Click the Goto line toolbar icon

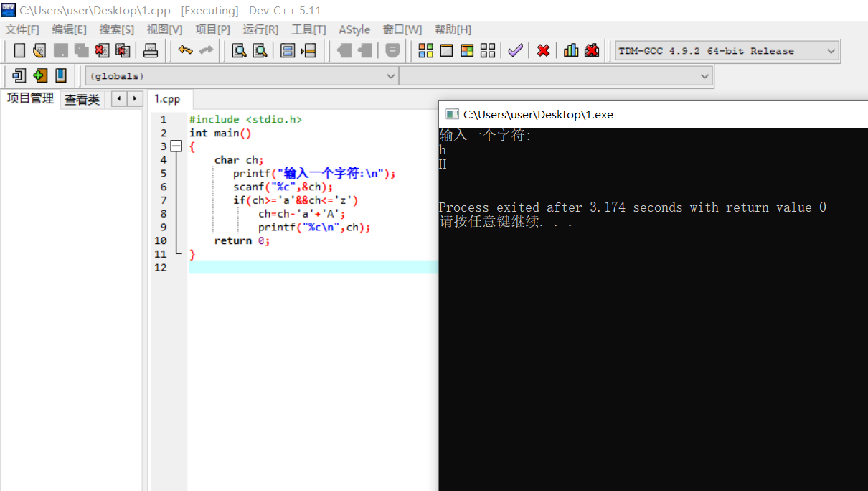(x=308, y=51)
